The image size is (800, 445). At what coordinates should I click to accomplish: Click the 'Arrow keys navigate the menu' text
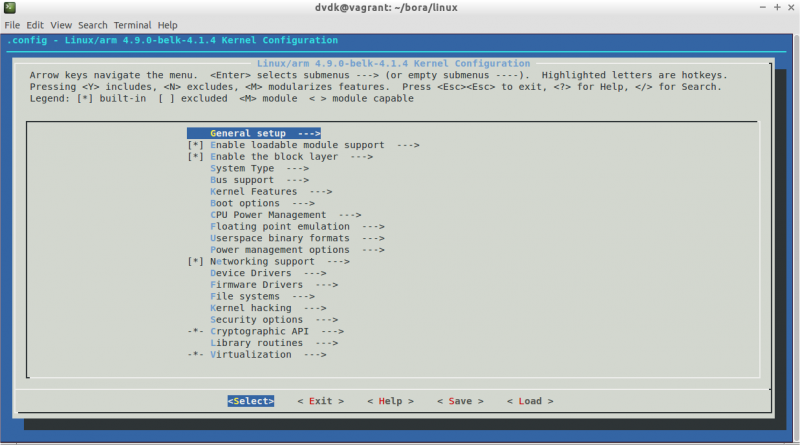[x=113, y=75]
